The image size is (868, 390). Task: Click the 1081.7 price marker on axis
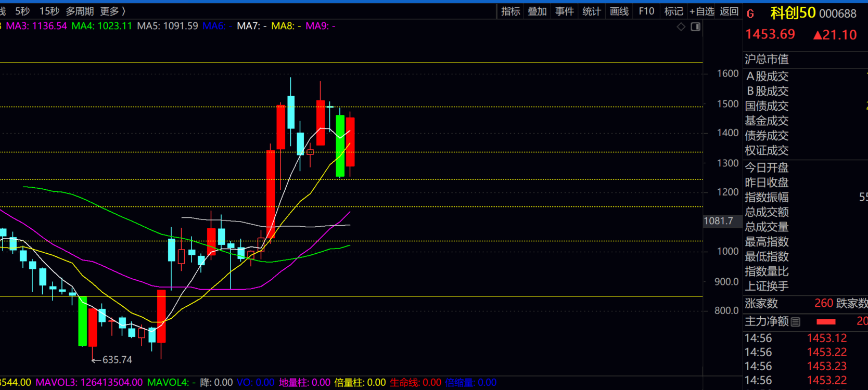click(x=719, y=221)
